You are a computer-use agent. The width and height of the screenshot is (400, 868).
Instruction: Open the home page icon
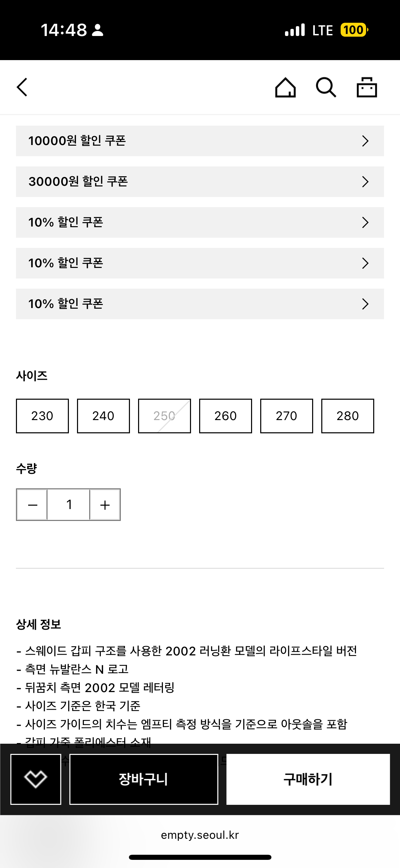(285, 88)
